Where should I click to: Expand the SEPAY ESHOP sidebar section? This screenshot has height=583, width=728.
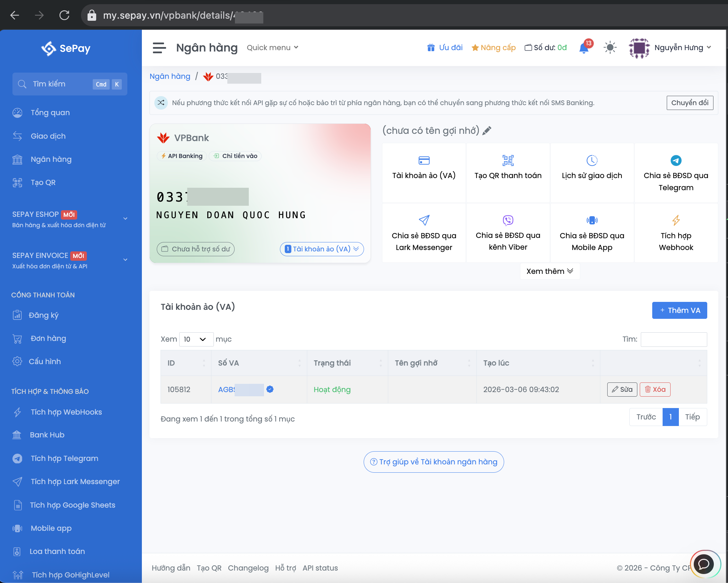tap(125, 219)
